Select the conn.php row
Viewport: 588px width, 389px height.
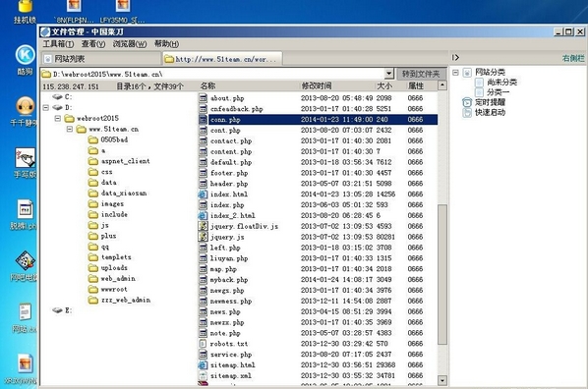(318, 120)
